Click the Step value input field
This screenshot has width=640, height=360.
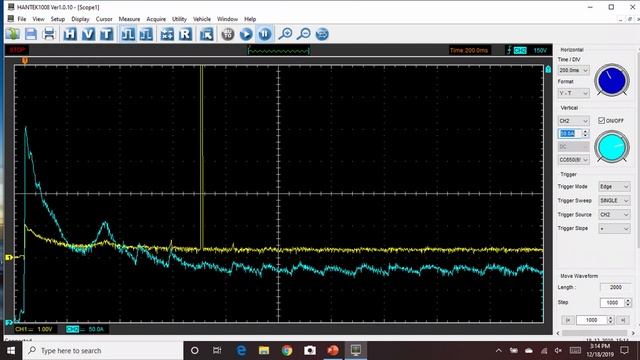612,302
